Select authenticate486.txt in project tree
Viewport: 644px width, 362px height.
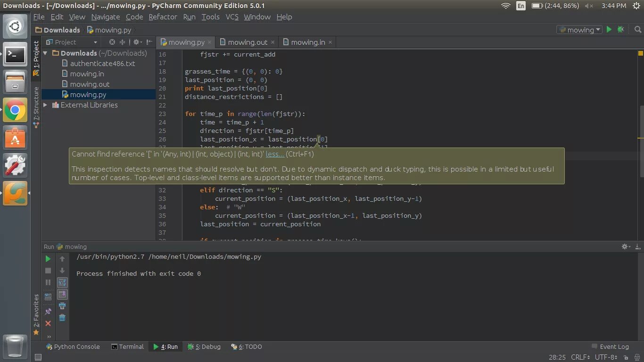pyautogui.click(x=103, y=64)
